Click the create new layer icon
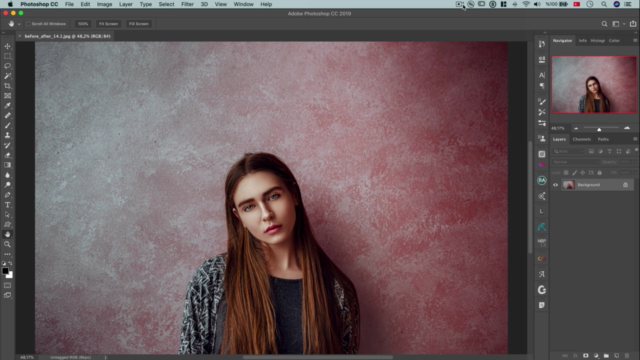This screenshot has width=640, height=360. point(617,356)
